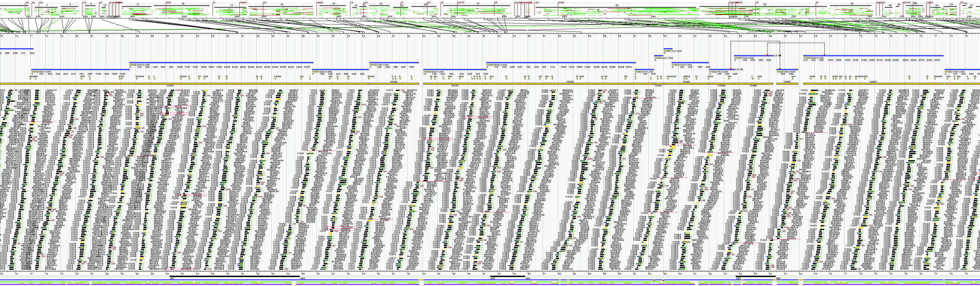Click the red marker beside 2.0 MB

click(x=767, y=55)
